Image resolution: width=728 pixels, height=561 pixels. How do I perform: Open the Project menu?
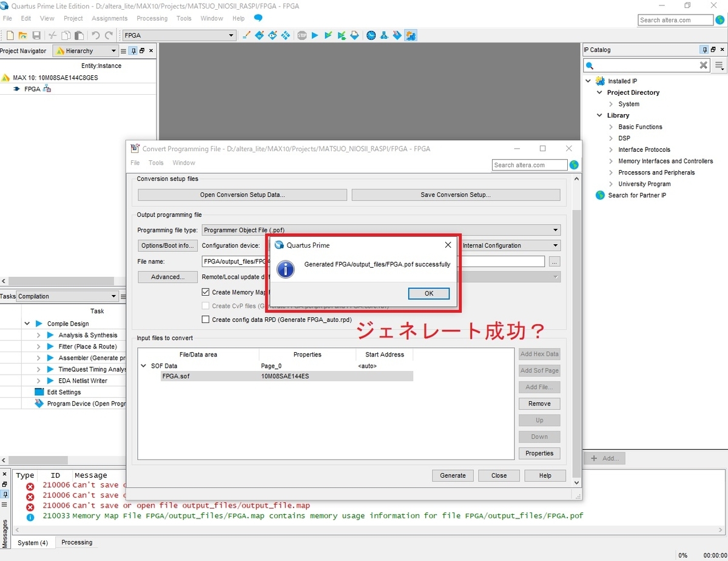pos(73,18)
